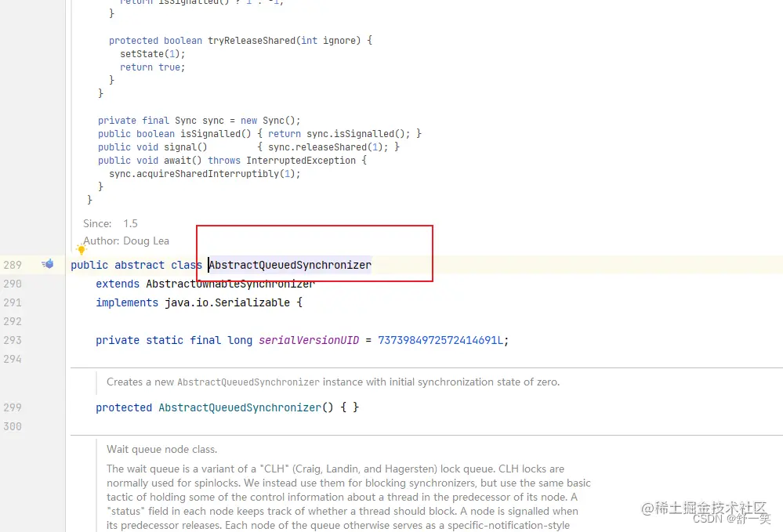The image size is (783, 532).
Task: Click the 'implements' keyword on line 291
Action: tap(127, 303)
